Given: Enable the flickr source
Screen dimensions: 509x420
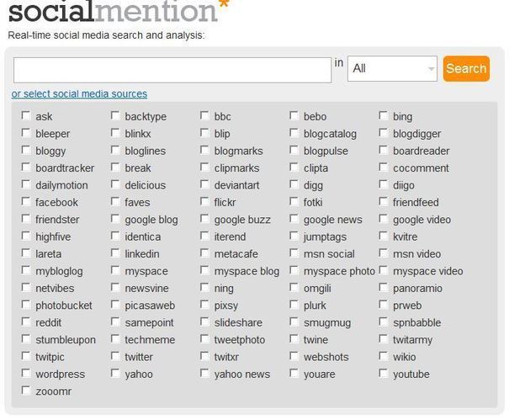Looking at the screenshot, I should (204, 202).
